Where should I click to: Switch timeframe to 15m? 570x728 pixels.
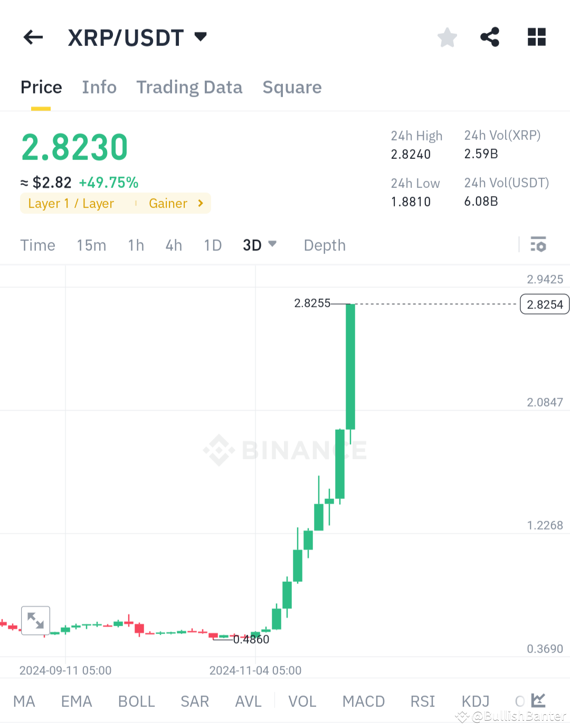[91, 244]
